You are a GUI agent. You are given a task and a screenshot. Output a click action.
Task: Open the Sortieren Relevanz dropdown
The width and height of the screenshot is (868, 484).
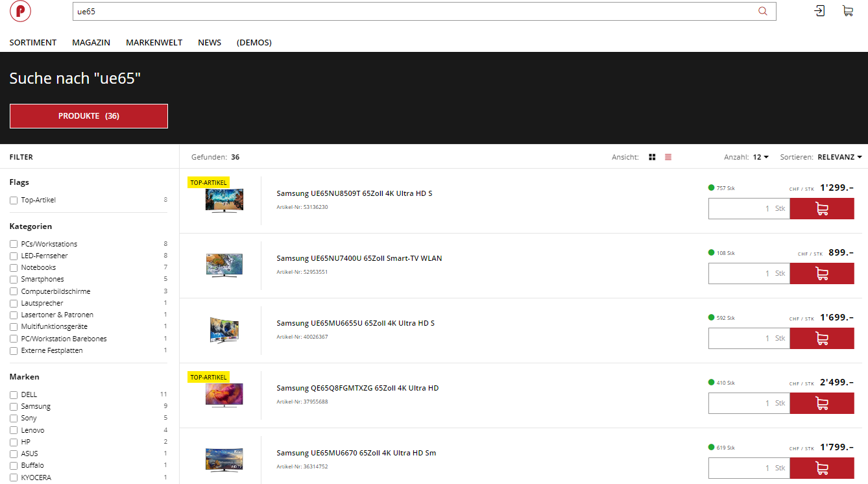pyautogui.click(x=839, y=157)
